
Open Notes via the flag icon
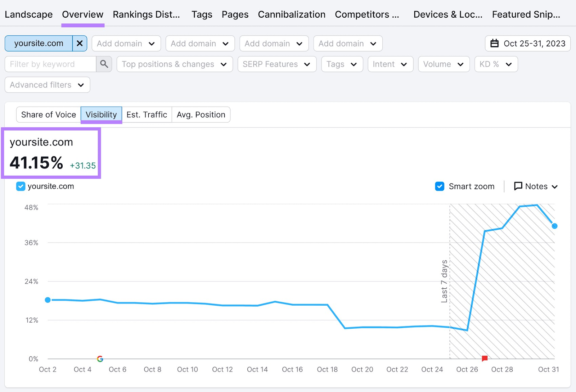(518, 186)
